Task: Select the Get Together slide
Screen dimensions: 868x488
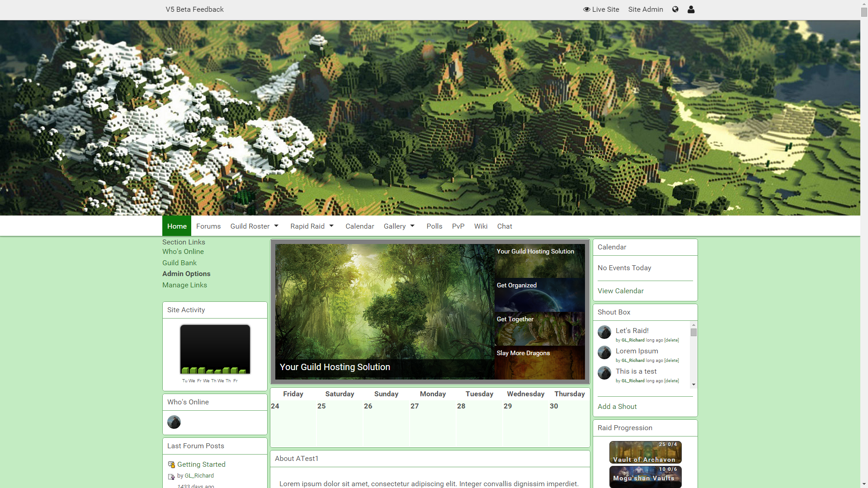Action: 539,329
